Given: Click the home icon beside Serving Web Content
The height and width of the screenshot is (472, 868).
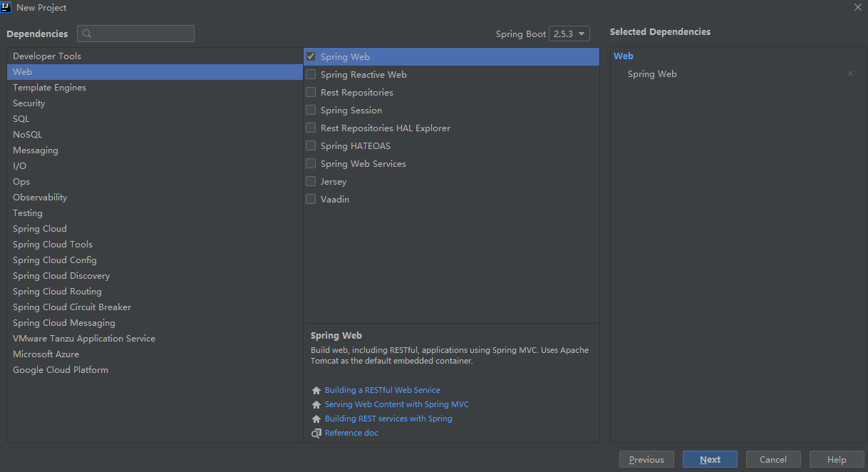Looking at the screenshot, I should click(316, 405).
